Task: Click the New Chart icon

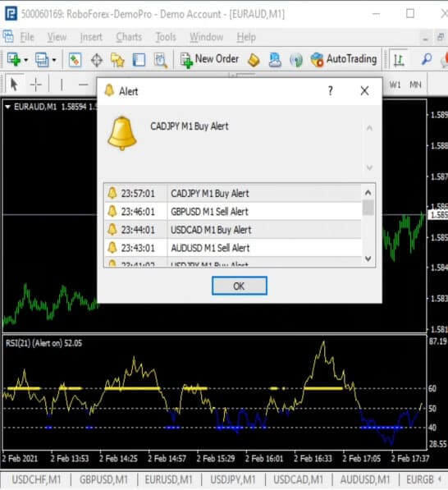Action: click(14, 59)
